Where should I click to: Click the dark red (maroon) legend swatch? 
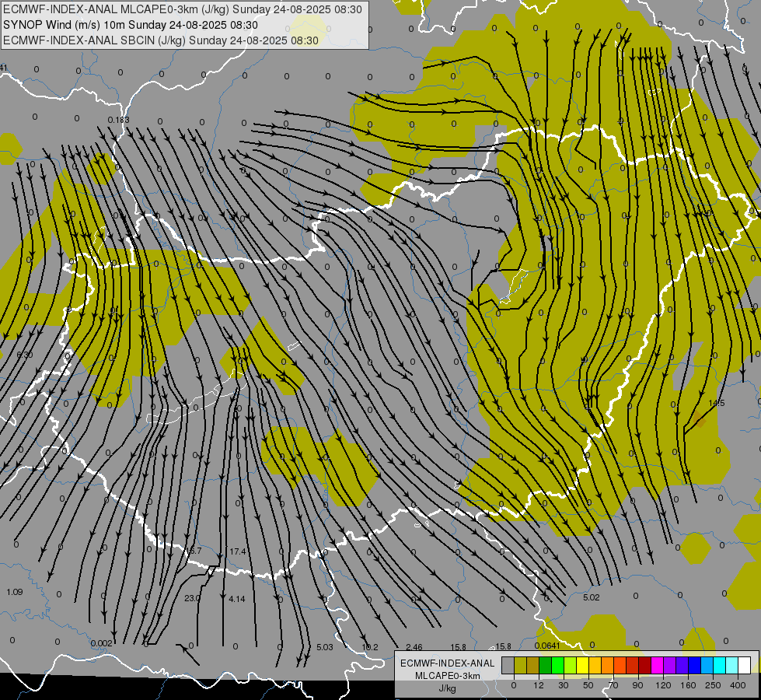click(x=645, y=665)
